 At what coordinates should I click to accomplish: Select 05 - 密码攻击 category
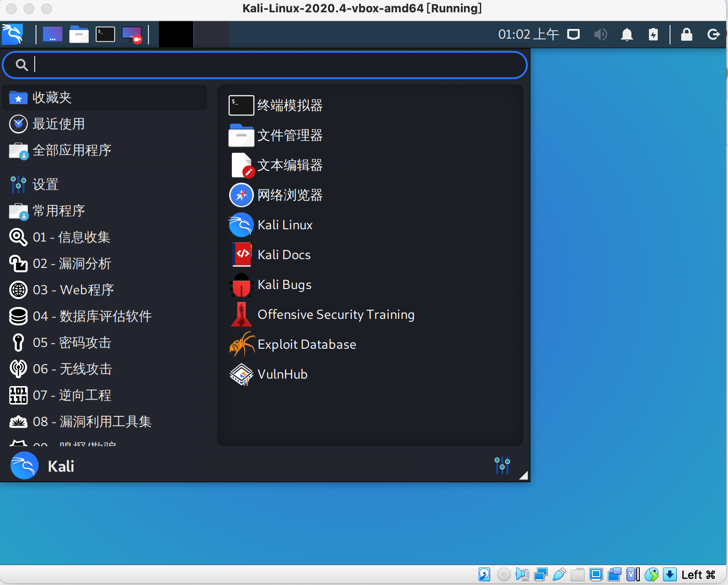tap(105, 343)
